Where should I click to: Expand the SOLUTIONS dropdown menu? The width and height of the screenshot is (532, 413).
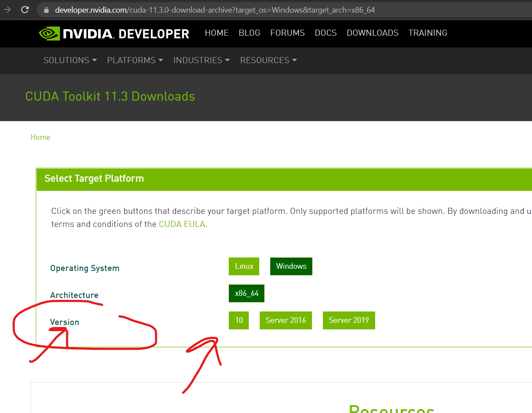tap(70, 61)
